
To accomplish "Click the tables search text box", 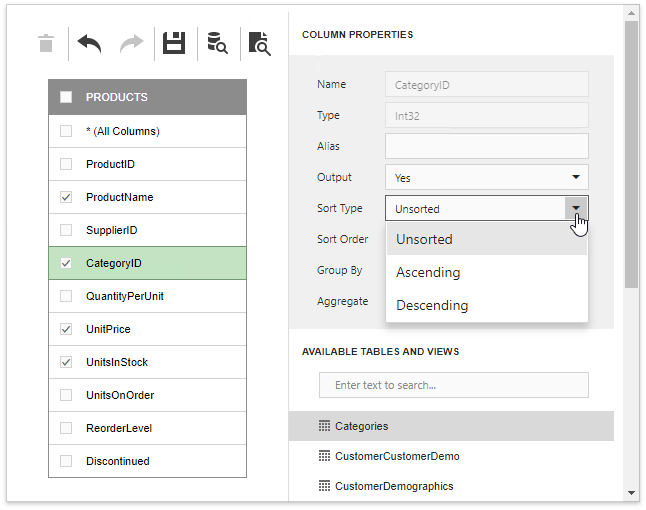I will click(454, 385).
